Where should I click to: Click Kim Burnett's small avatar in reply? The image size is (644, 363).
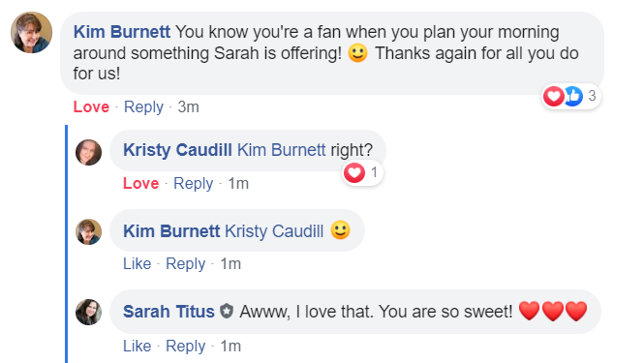(x=88, y=232)
